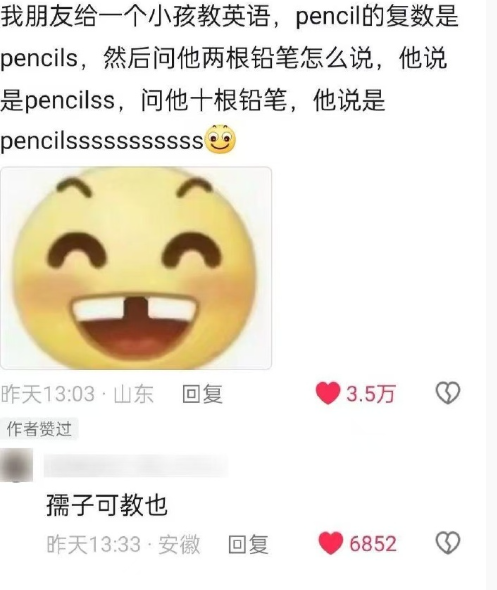Tap the 6852 like count
The height and width of the screenshot is (590, 497).
[x=372, y=544]
